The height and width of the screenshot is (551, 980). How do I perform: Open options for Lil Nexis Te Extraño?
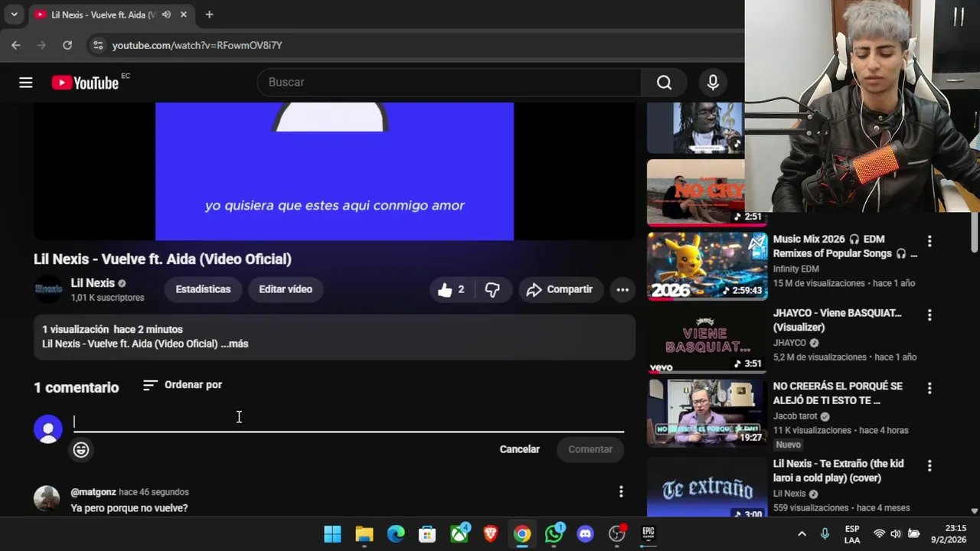(929, 465)
